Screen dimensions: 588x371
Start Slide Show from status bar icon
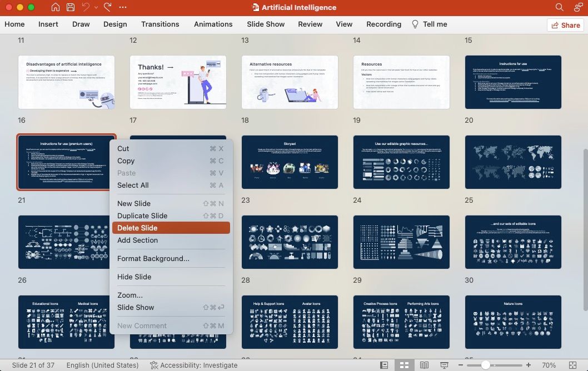(x=444, y=365)
